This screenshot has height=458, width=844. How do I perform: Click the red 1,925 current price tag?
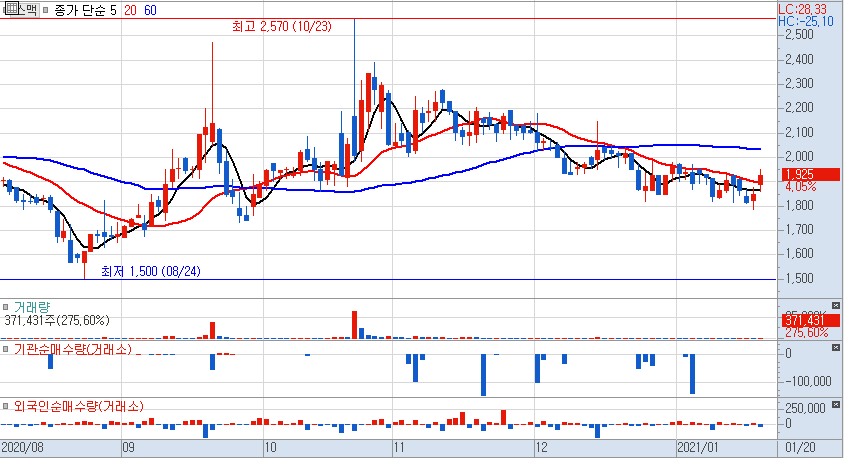pyautogui.click(x=811, y=174)
